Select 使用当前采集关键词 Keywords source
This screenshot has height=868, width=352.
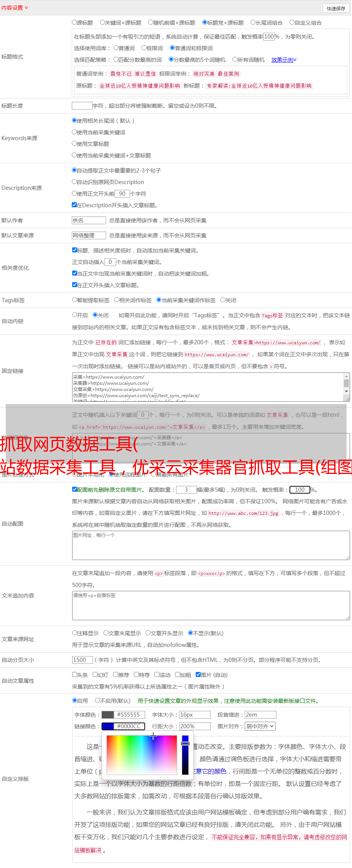(74, 132)
